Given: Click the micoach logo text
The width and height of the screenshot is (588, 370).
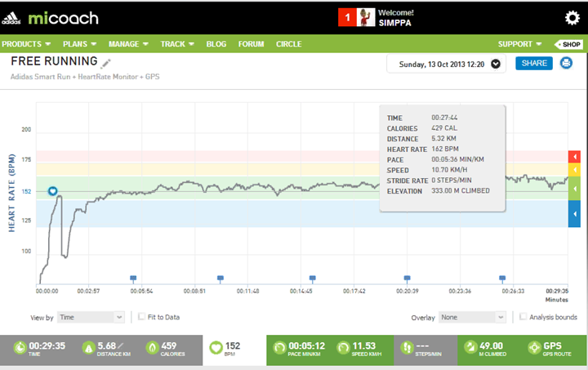Looking at the screenshot, I should pyautogui.click(x=64, y=18).
